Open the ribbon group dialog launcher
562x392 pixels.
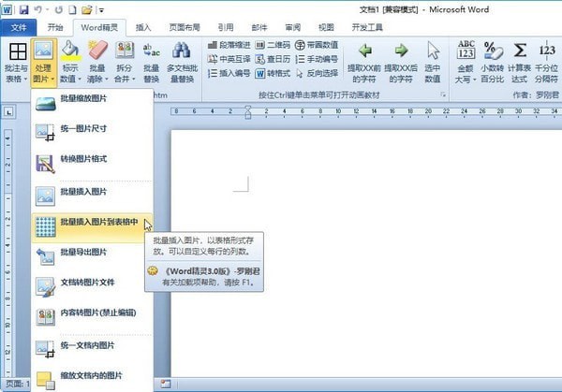click(x=443, y=94)
